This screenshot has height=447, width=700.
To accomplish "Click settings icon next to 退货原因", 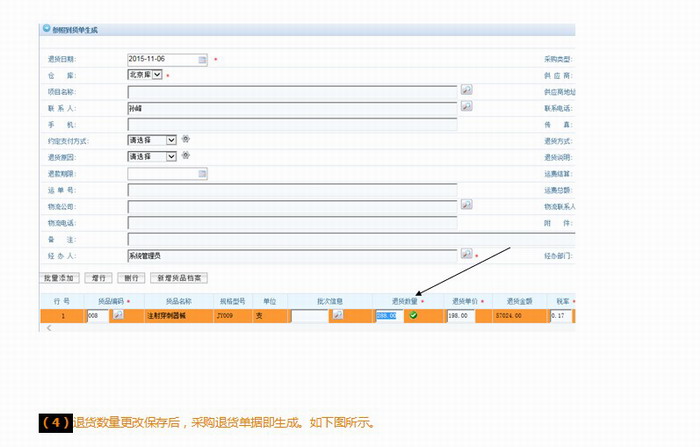I will [x=185, y=156].
